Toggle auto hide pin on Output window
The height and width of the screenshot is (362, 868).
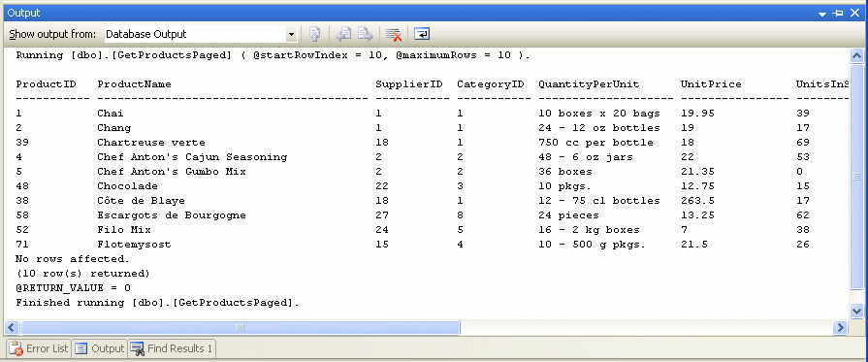pyautogui.click(x=838, y=13)
